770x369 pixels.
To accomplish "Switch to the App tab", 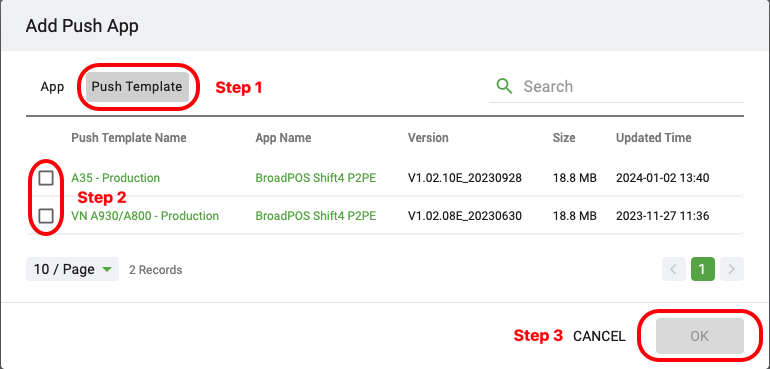I will click(52, 87).
